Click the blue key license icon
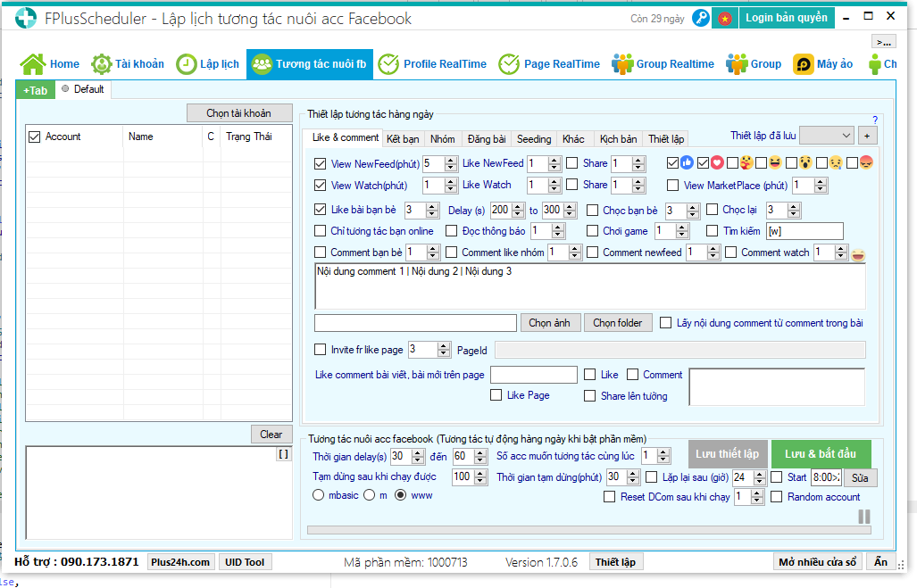Image resolution: width=917 pixels, height=588 pixels. (x=700, y=18)
